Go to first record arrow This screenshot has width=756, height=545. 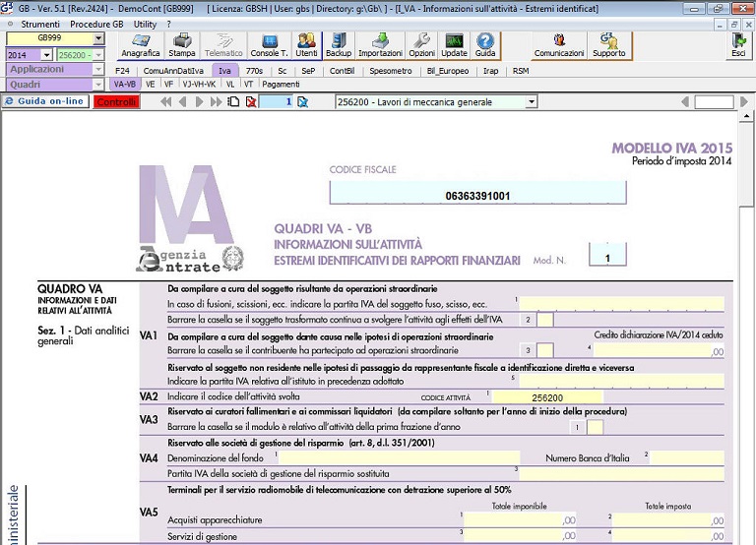pyautogui.click(x=165, y=102)
